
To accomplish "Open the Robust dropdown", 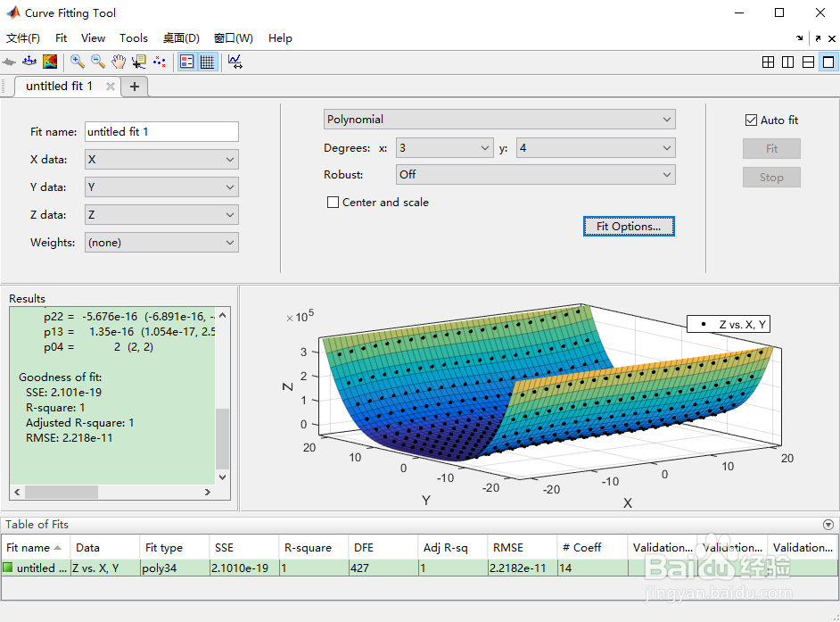I will tap(536, 174).
